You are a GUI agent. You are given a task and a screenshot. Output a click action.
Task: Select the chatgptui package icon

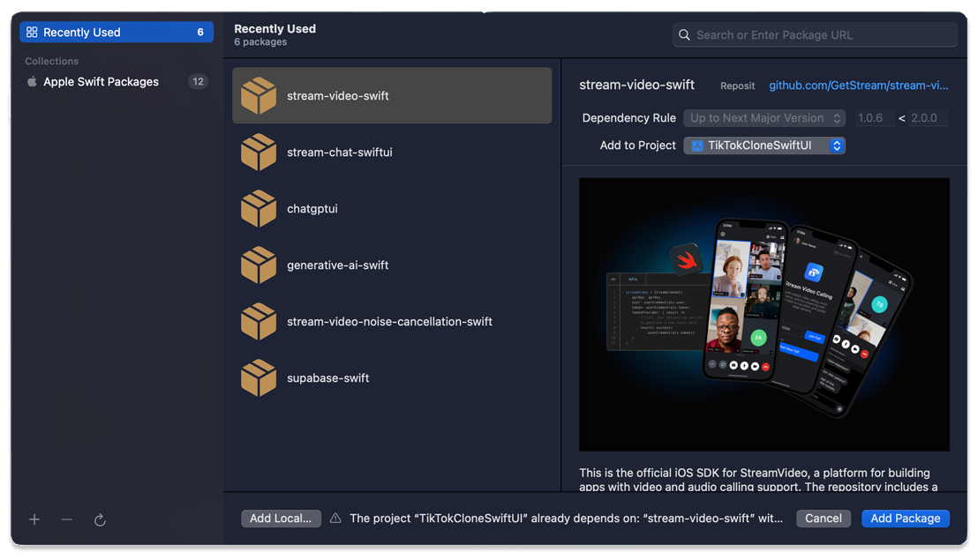pos(258,208)
